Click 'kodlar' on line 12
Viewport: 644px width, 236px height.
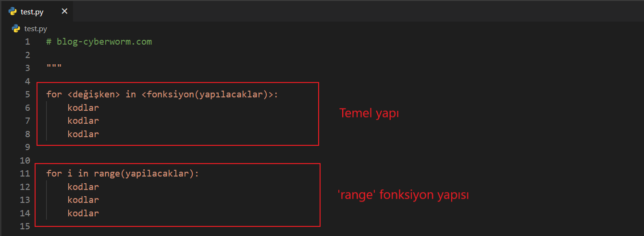click(83, 187)
